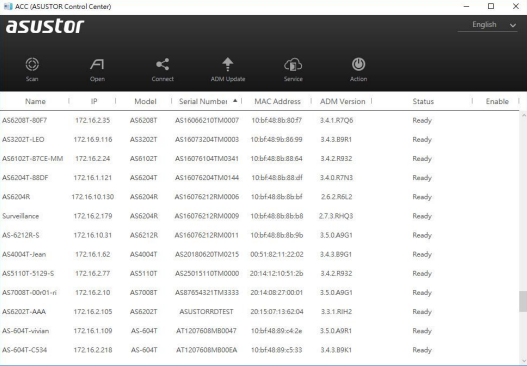Select the AS6202T-AAA device name

pyautogui.click(x=24, y=312)
